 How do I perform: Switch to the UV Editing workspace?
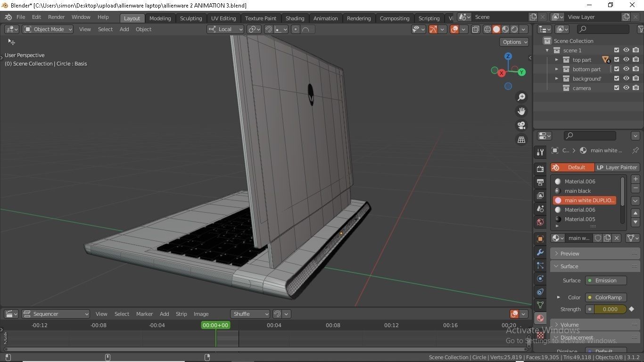[223, 18]
